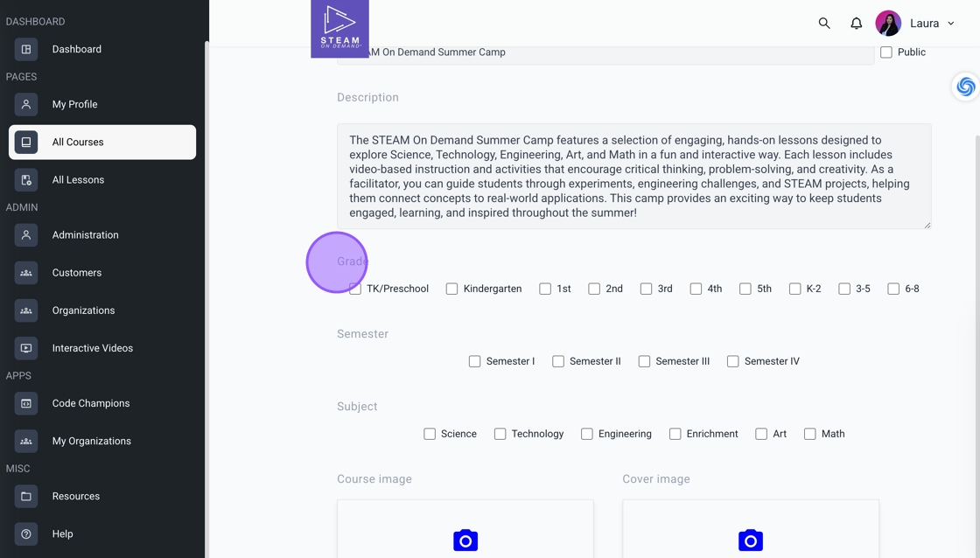This screenshot has width=980, height=558.
Task: Click the Interactive Videos sidebar icon
Action: pyautogui.click(x=26, y=348)
